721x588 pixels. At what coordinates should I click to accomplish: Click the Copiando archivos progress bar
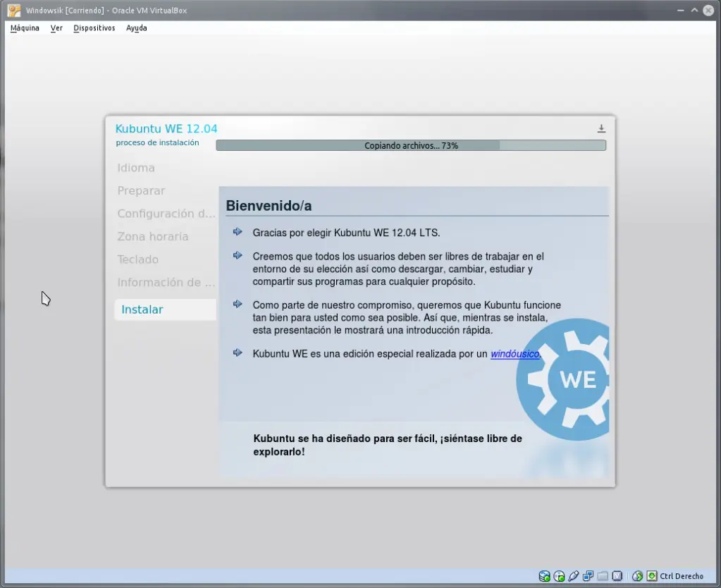pyautogui.click(x=411, y=145)
